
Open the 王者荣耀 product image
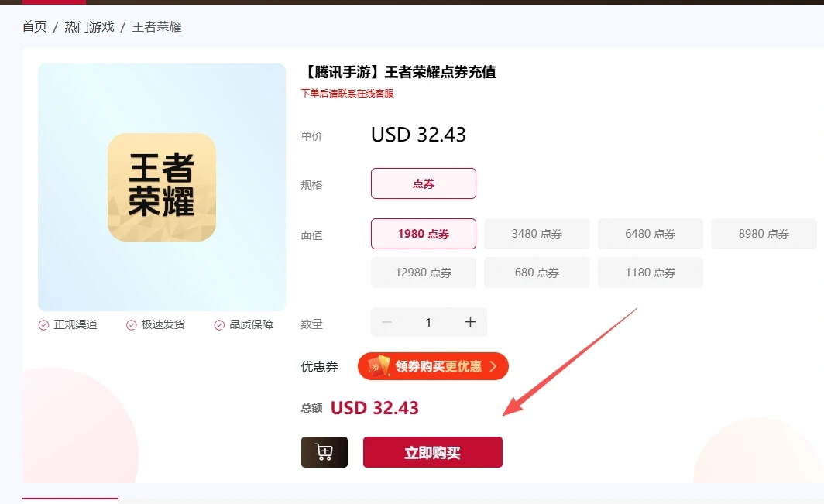(162, 187)
